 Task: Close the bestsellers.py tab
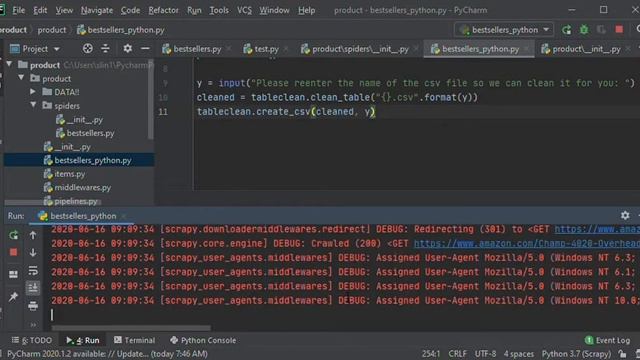tap(229, 49)
